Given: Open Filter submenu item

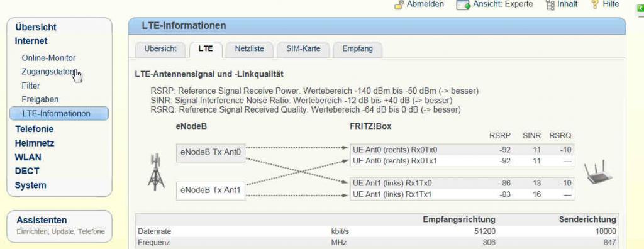Looking at the screenshot, I should pos(31,86).
